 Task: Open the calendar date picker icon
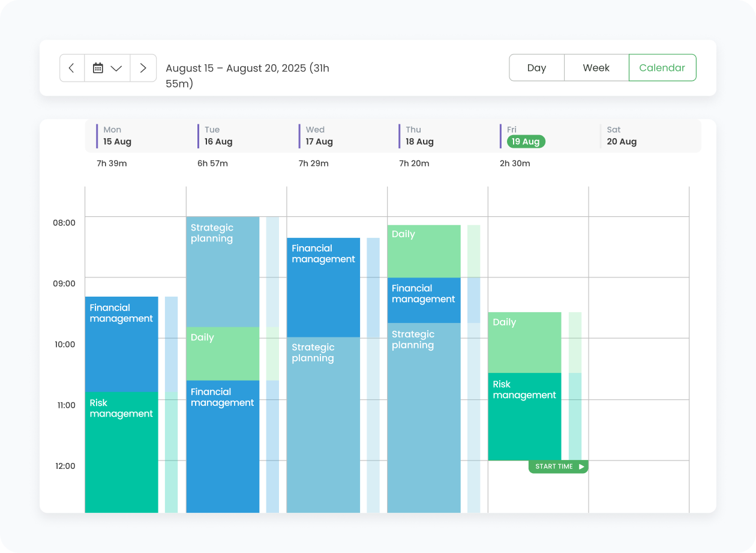[98, 68]
